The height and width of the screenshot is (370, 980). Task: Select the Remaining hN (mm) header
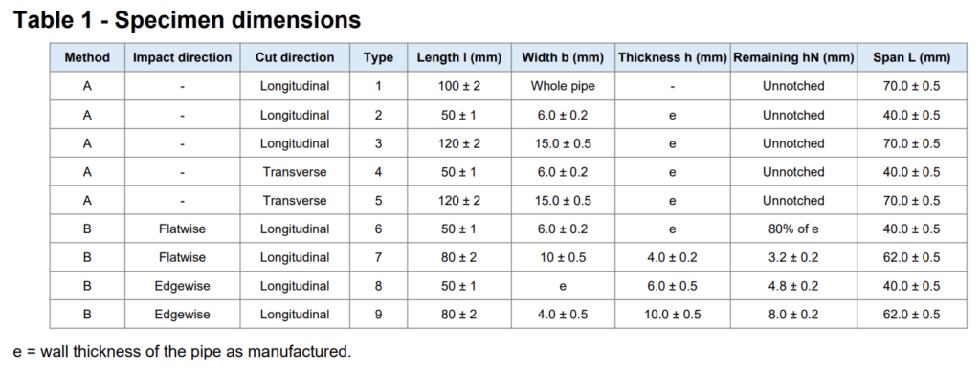(793, 57)
